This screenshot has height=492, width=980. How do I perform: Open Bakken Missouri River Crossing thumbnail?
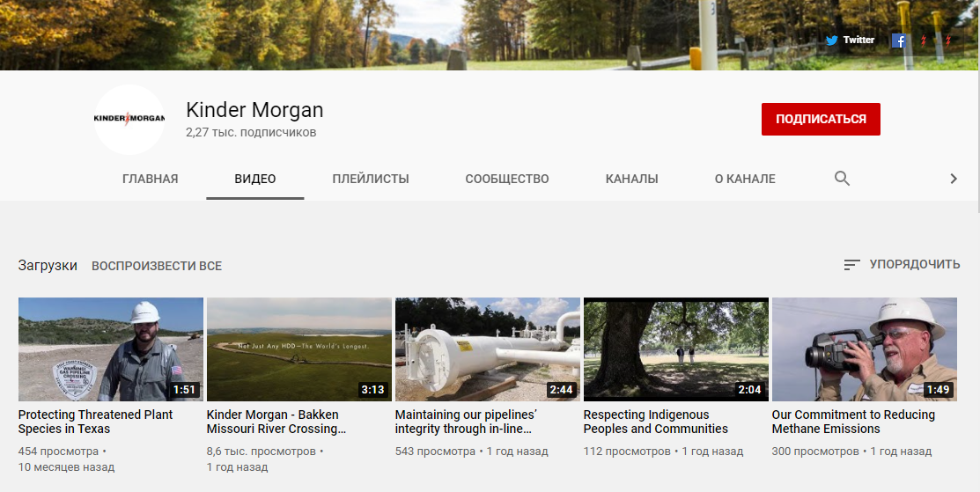(299, 349)
